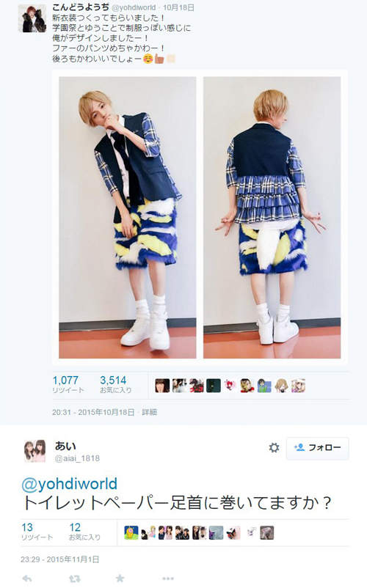
Task: Open the gear settings icon beside フォロー
Action: pyautogui.click(x=274, y=447)
